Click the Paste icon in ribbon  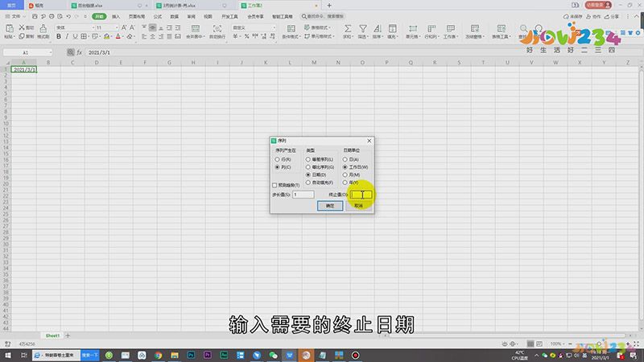[9, 28]
